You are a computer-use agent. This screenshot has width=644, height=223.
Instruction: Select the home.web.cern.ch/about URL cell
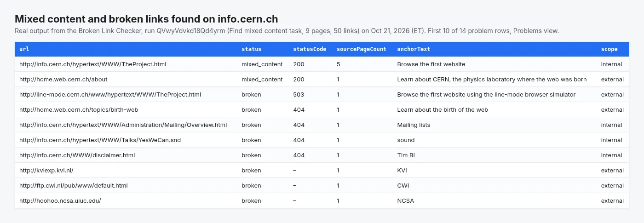pos(63,80)
